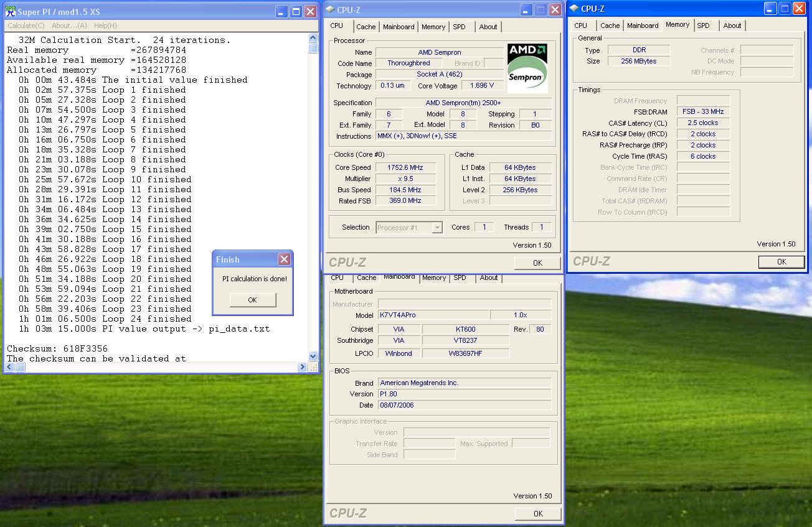Click the BIOS Brand field American Megatrends Inc.
The width and height of the screenshot is (812, 527).
[x=465, y=383]
